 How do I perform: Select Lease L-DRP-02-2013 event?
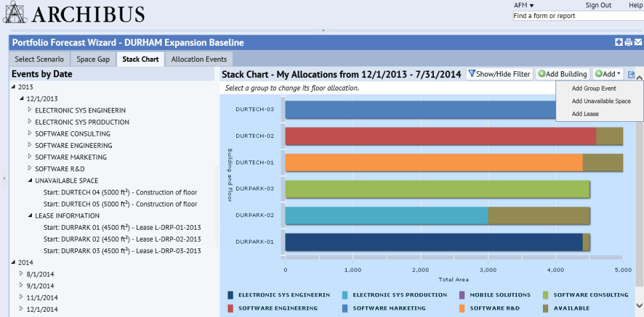point(122,239)
